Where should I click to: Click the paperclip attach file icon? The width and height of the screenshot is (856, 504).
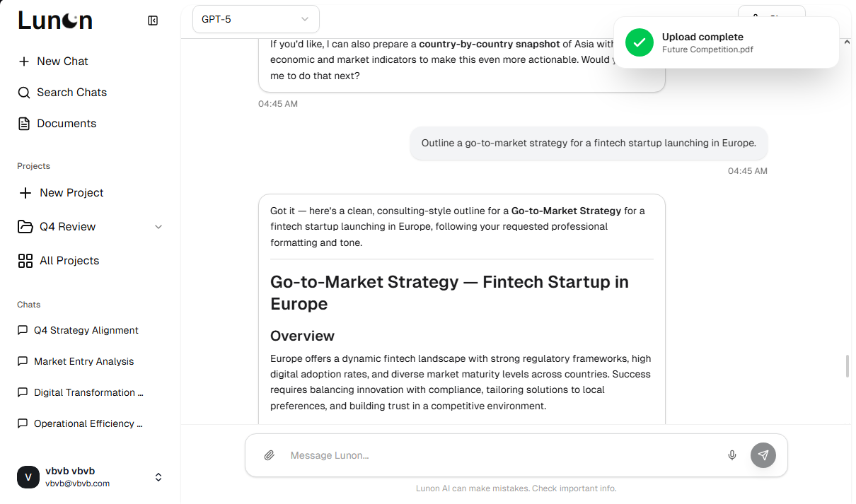click(x=270, y=455)
